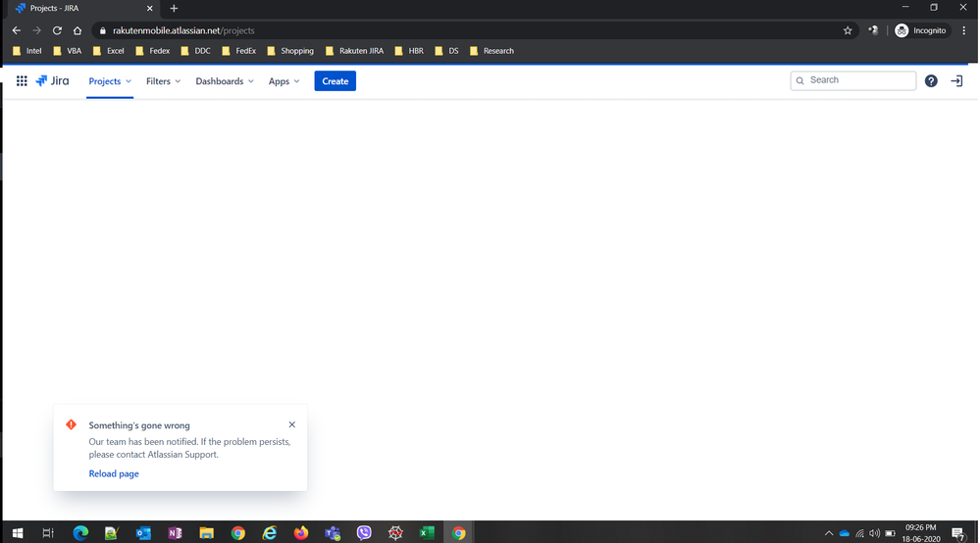Open a new browser tab
The image size is (980, 543).
(x=174, y=8)
